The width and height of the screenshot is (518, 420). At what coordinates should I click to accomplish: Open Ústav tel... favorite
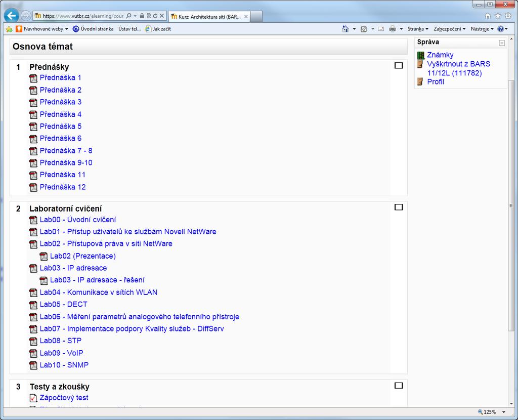pyautogui.click(x=129, y=29)
